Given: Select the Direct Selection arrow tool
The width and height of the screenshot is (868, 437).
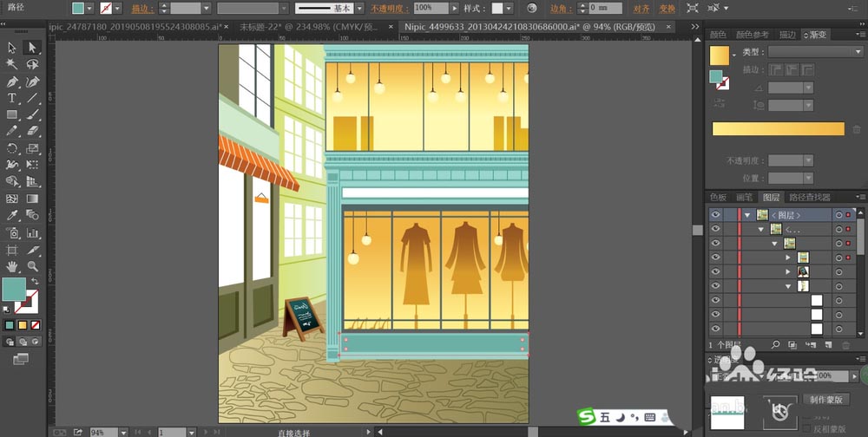Looking at the screenshot, I should (32, 48).
